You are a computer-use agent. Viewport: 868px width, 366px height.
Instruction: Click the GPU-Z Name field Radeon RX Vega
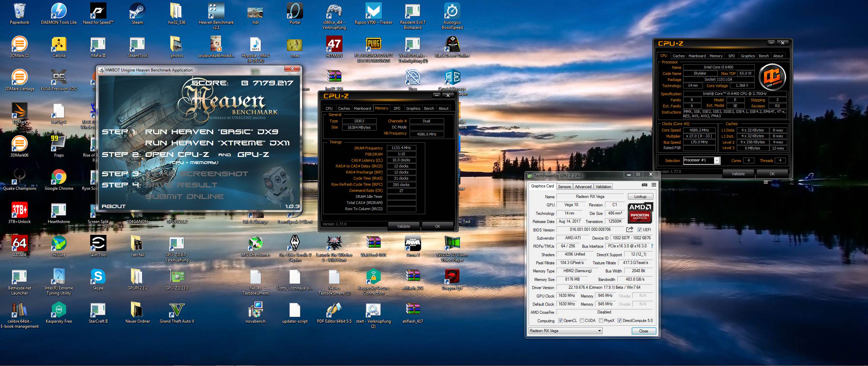click(590, 197)
